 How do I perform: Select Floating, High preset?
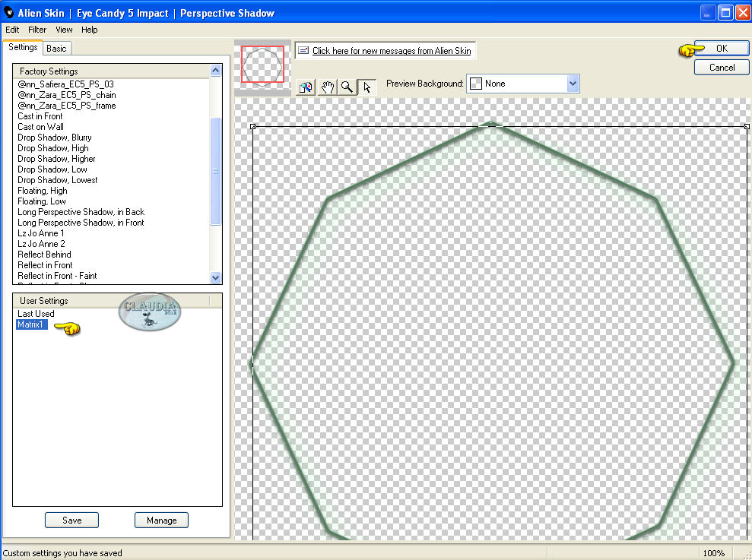pyautogui.click(x=43, y=191)
